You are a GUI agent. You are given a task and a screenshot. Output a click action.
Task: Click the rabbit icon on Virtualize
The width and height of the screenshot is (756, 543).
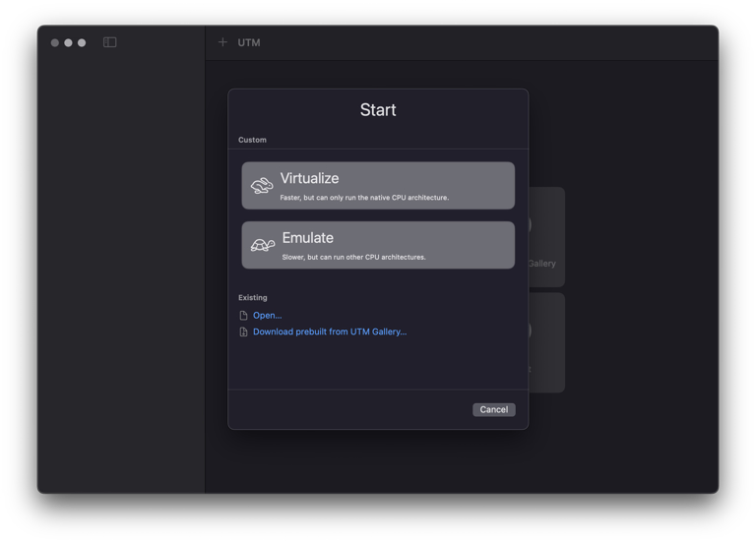pos(262,186)
